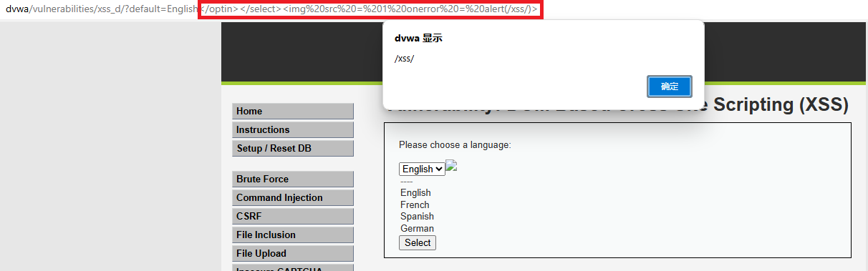Navigate to the CSRF page
The image size is (868, 271).
tap(293, 216)
